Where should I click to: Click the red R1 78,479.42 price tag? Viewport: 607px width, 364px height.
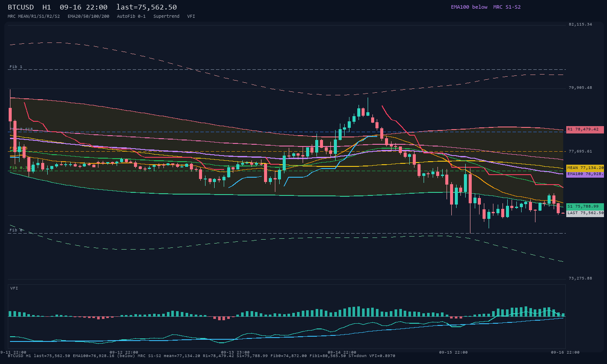point(585,129)
